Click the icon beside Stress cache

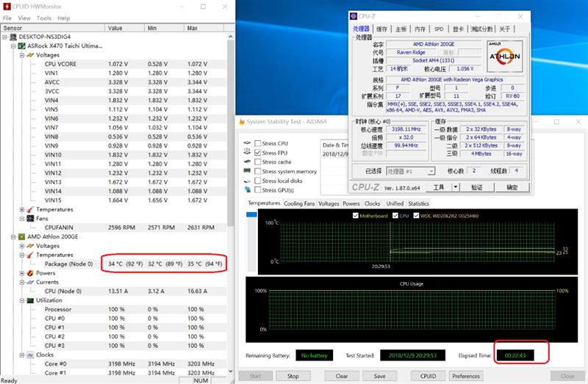[247, 162]
